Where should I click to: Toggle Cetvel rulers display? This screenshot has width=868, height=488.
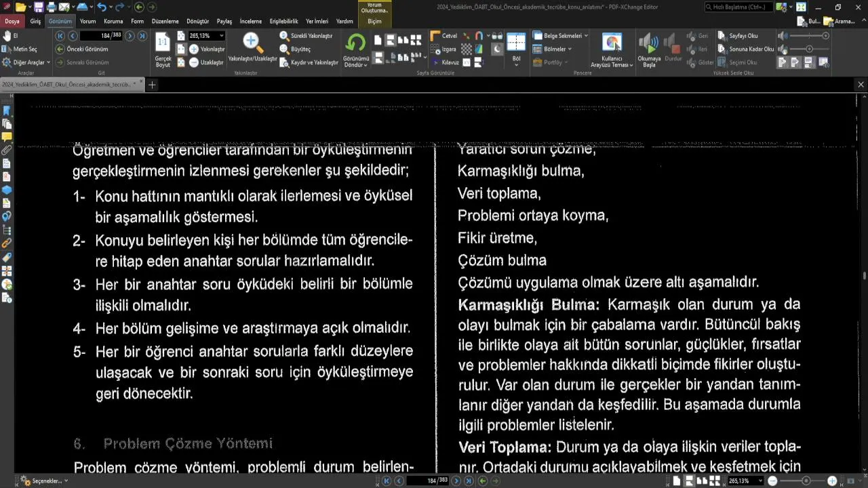tap(444, 35)
